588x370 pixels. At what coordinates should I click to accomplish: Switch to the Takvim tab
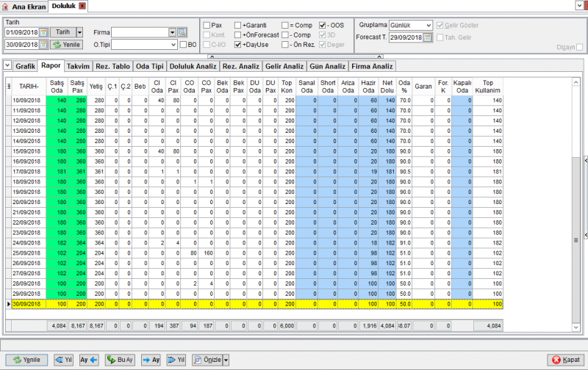(78, 66)
